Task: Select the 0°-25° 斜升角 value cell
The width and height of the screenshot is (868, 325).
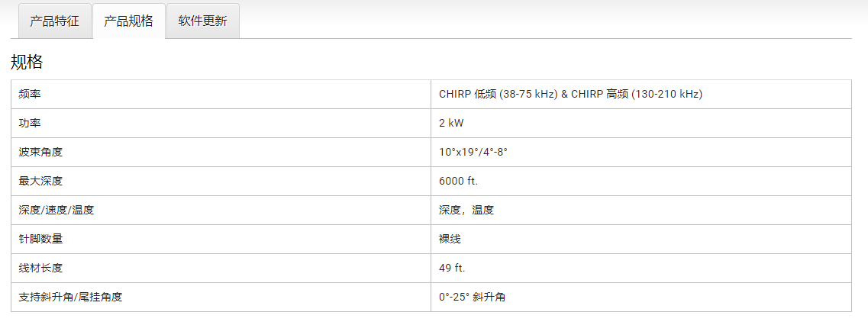Action: (472, 297)
